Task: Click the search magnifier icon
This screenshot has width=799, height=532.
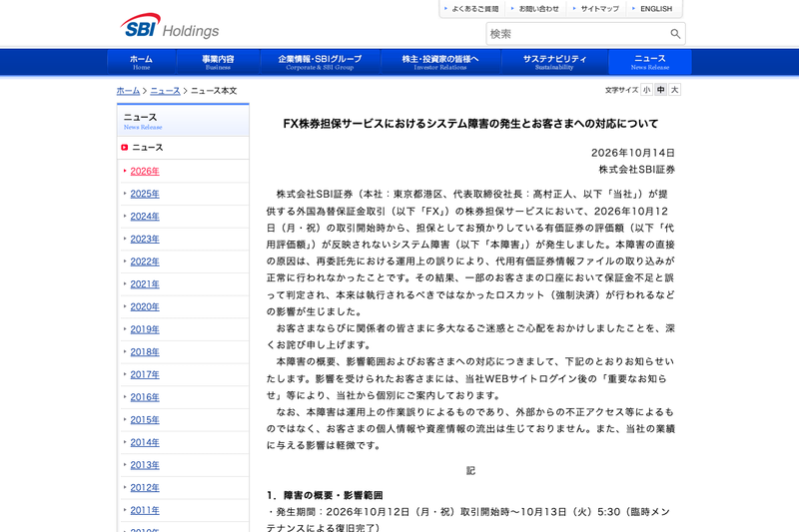Action: click(x=675, y=34)
